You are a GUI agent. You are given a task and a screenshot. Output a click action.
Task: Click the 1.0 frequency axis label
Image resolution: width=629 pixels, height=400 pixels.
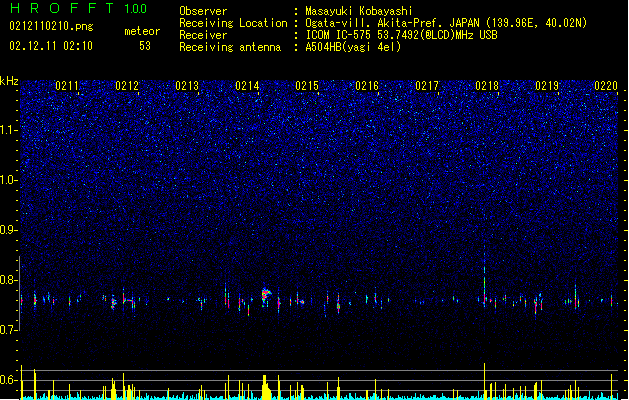tap(8, 180)
